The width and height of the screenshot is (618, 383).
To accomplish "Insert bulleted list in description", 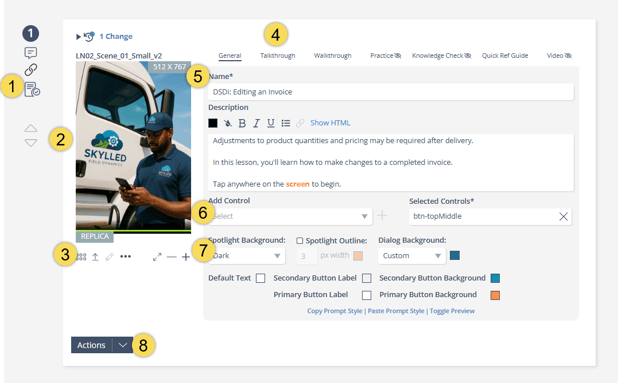I will (x=286, y=123).
